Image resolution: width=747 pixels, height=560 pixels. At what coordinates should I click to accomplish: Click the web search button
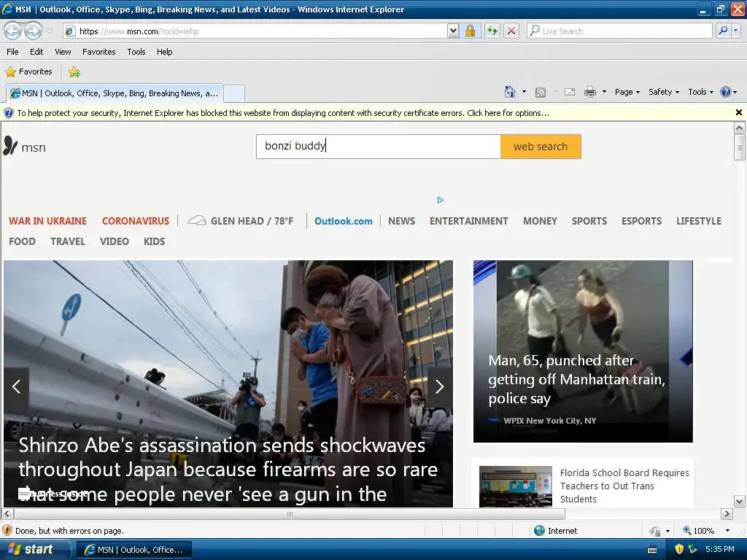[x=541, y=146]
